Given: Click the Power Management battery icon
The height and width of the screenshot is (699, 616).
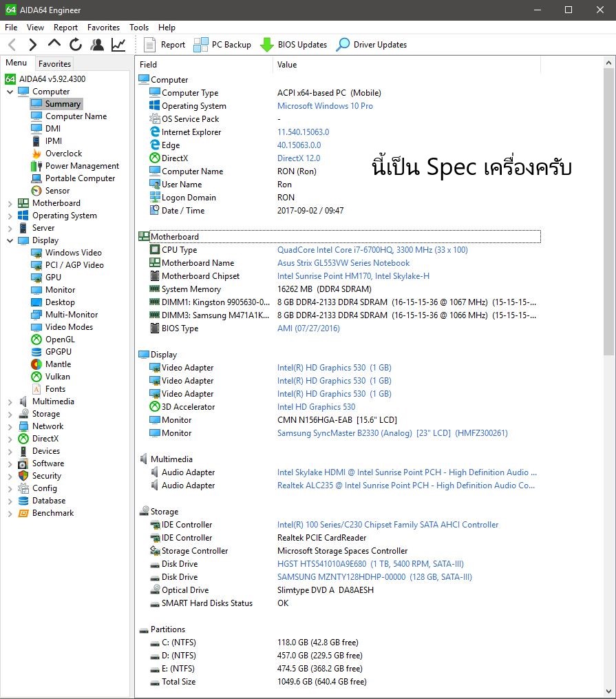Looking at the screenshot, I should click(36, 166).
